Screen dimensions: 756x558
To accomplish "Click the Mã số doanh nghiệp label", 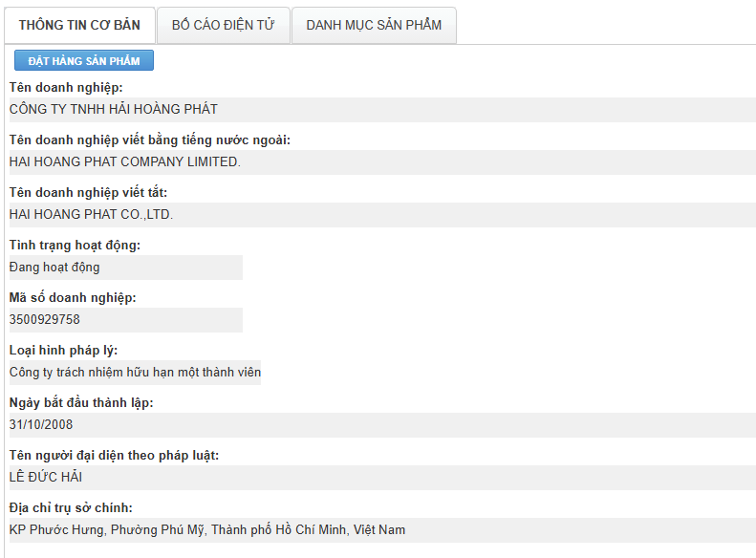I will click(73, 298).
